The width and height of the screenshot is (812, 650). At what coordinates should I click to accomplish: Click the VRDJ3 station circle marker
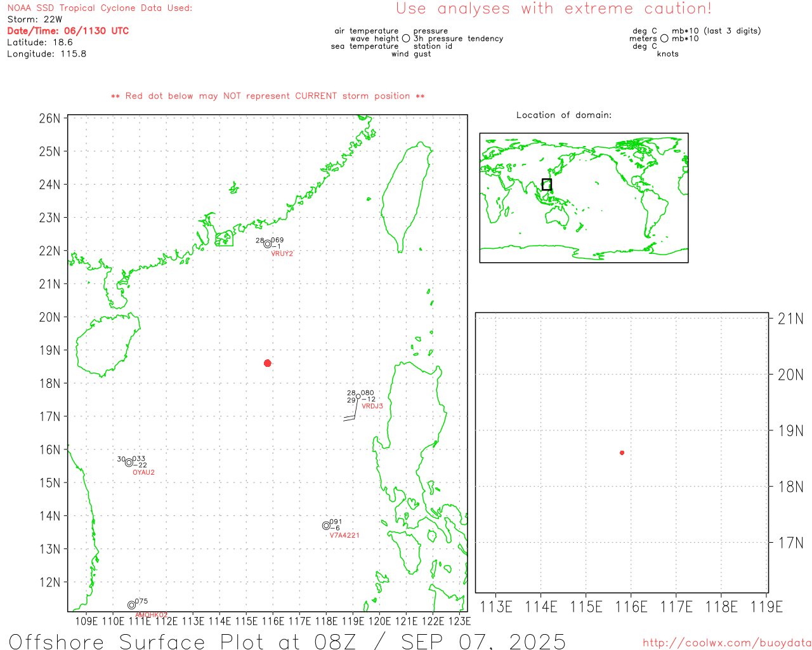point(358,396)
